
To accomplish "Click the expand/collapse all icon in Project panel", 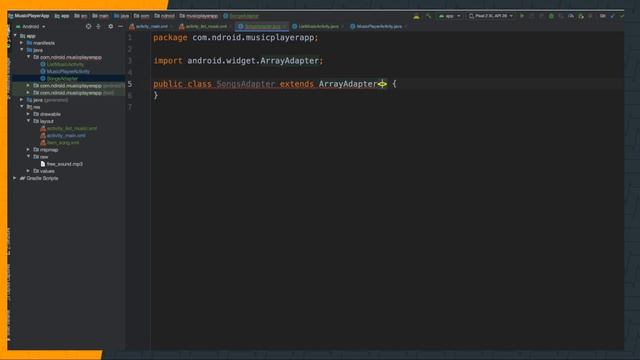I will (98, 27).
